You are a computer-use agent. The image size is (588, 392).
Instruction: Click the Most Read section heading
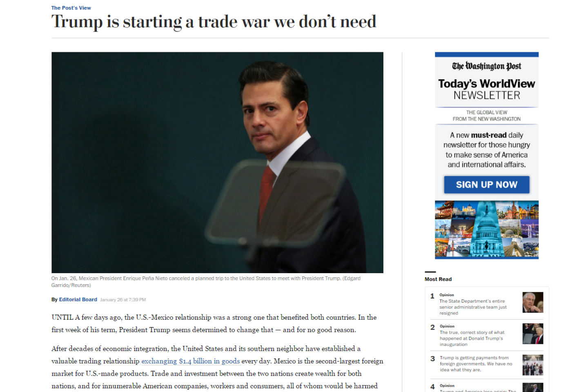[x=438, y=279]
